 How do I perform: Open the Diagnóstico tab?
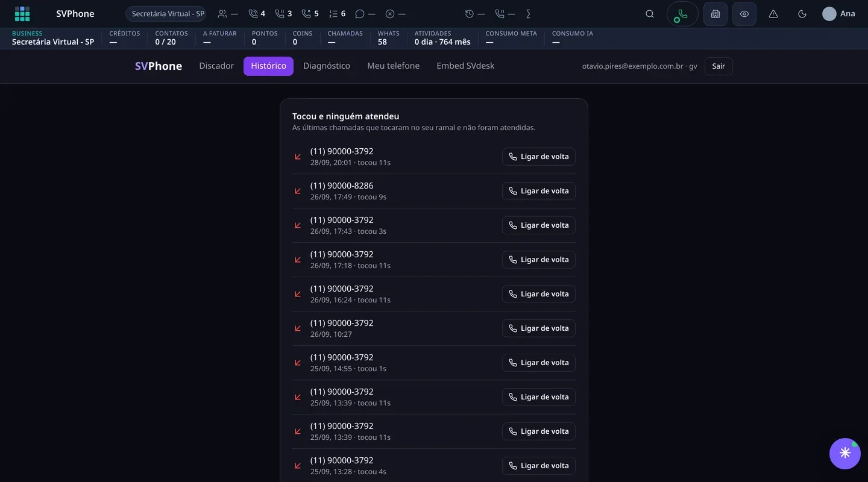(x=327, y=66)
